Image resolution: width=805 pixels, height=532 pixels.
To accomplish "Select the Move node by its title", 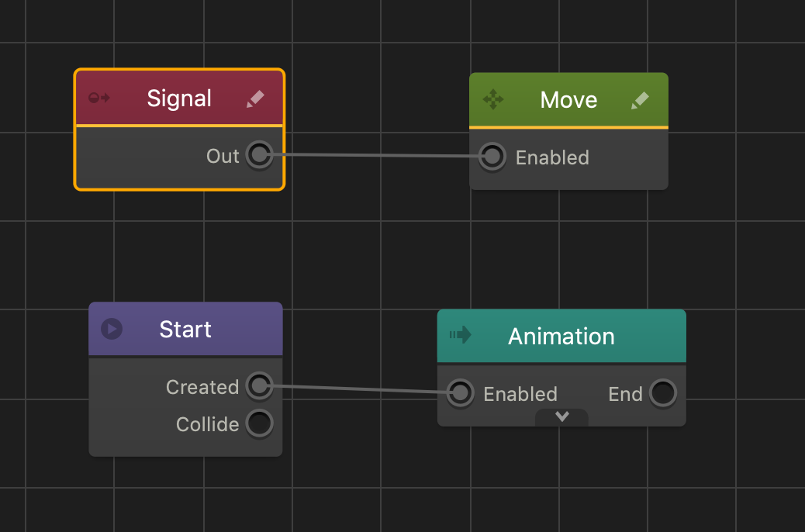I will click(568, 100).
